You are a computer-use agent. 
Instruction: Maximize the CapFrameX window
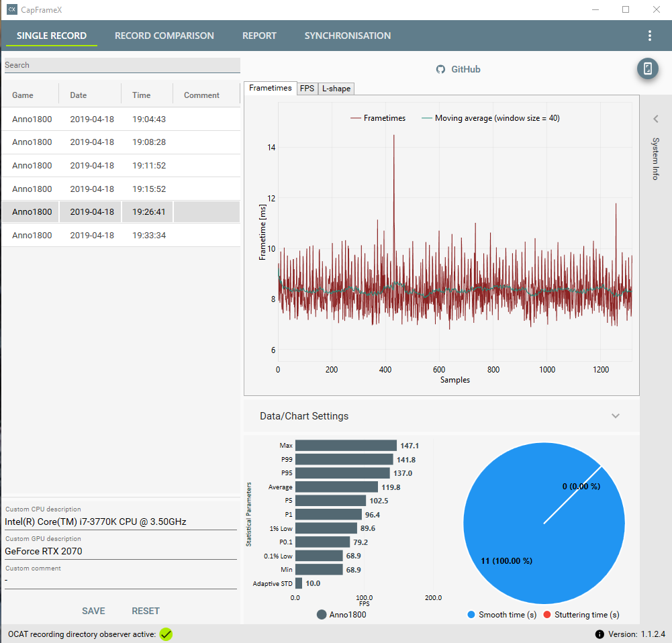[626, 9]
